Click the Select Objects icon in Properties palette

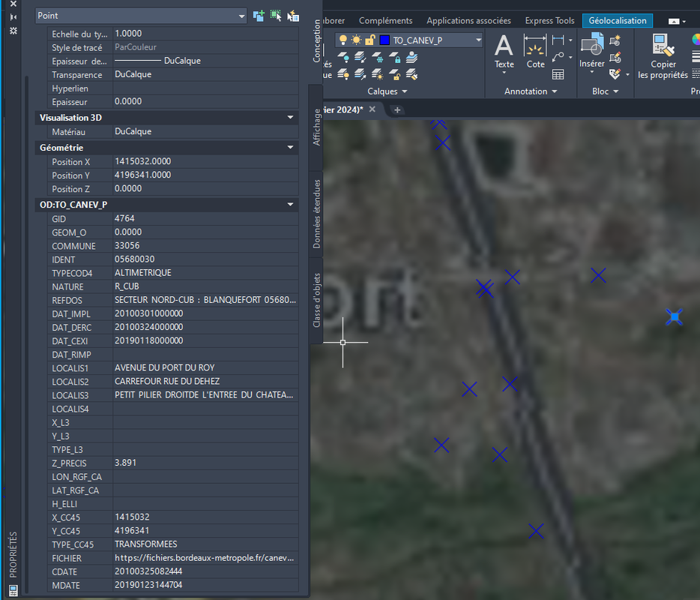(276, 16)
